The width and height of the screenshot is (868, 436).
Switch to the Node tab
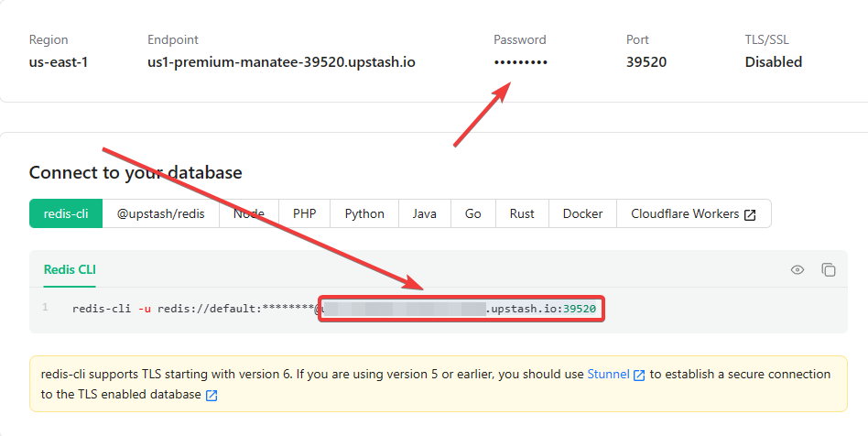coord(248,213)
